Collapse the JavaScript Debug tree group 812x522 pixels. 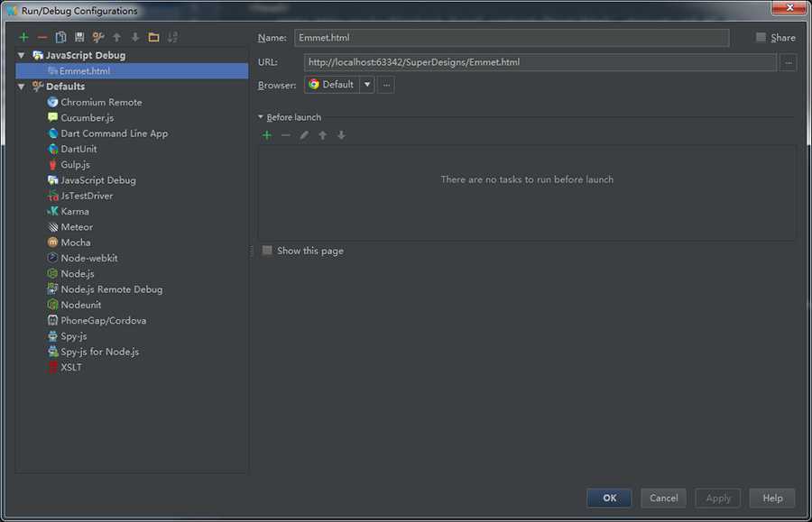pos(22,55)
